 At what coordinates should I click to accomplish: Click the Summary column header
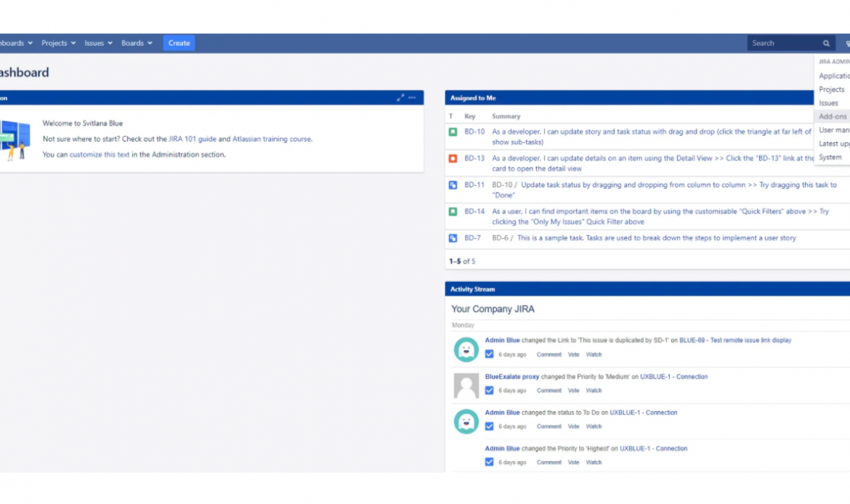pos(506,116)
